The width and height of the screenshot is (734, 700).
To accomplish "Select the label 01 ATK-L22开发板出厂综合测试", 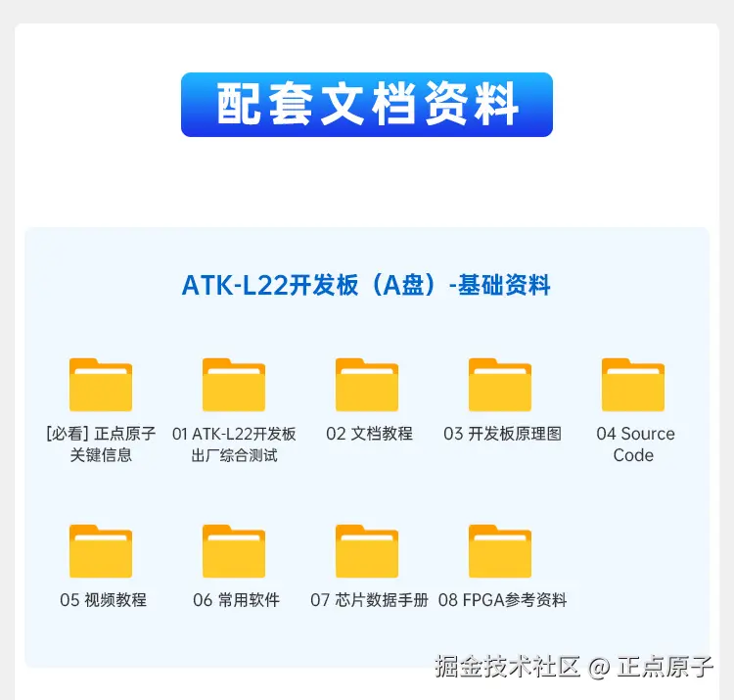I will 234,444.
